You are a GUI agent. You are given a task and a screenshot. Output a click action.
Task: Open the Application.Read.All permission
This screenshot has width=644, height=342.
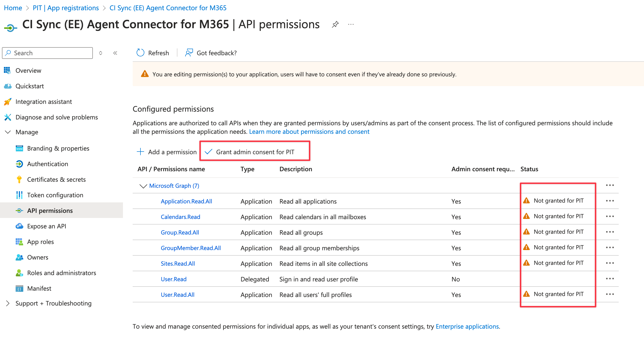(x=186, y=201)
